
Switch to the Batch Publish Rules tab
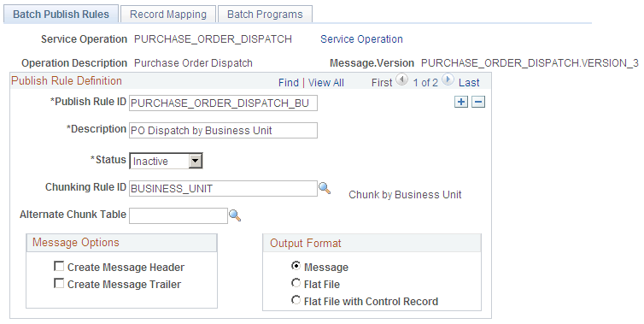61,15
